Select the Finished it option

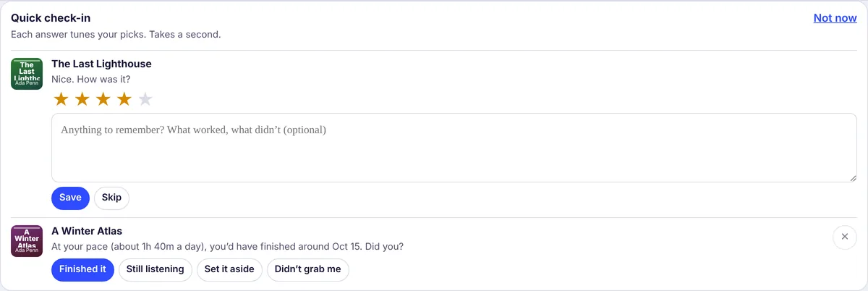coord(82,269)
